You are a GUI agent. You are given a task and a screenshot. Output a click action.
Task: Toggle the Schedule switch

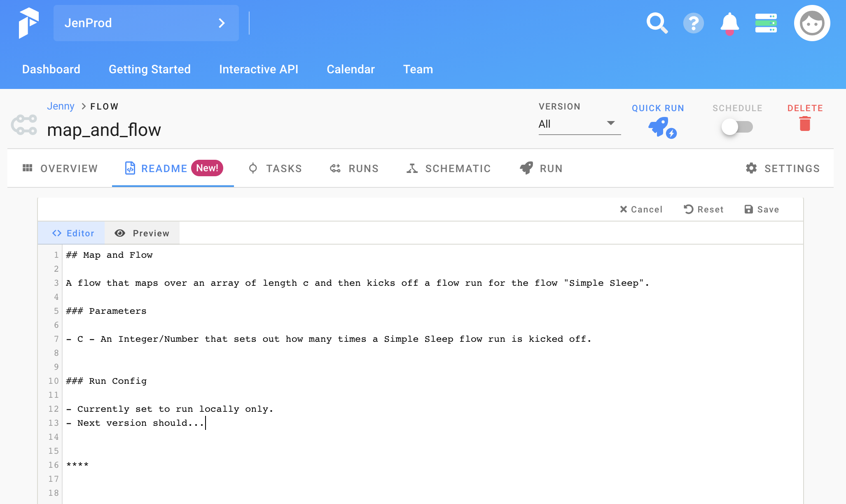(737, 127)
